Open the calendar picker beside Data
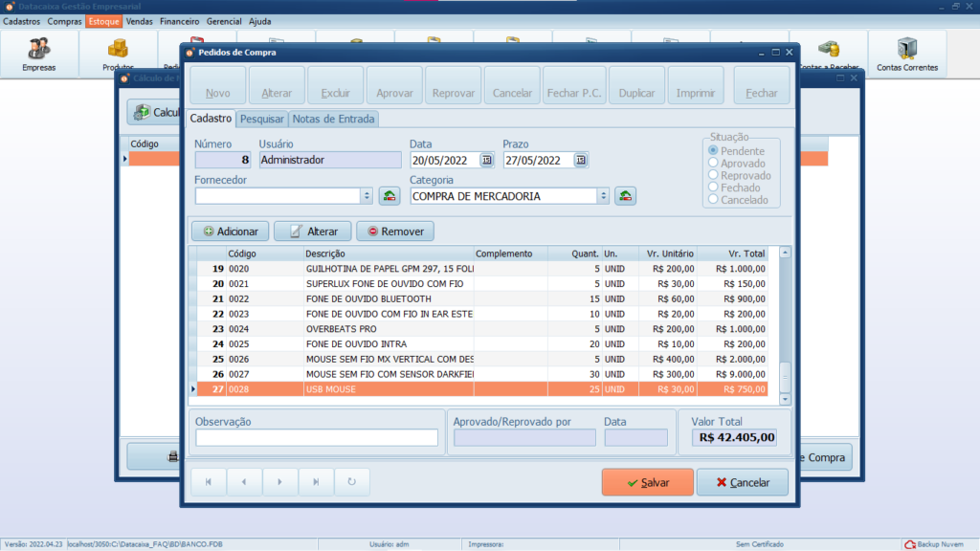 pos(486,161)
